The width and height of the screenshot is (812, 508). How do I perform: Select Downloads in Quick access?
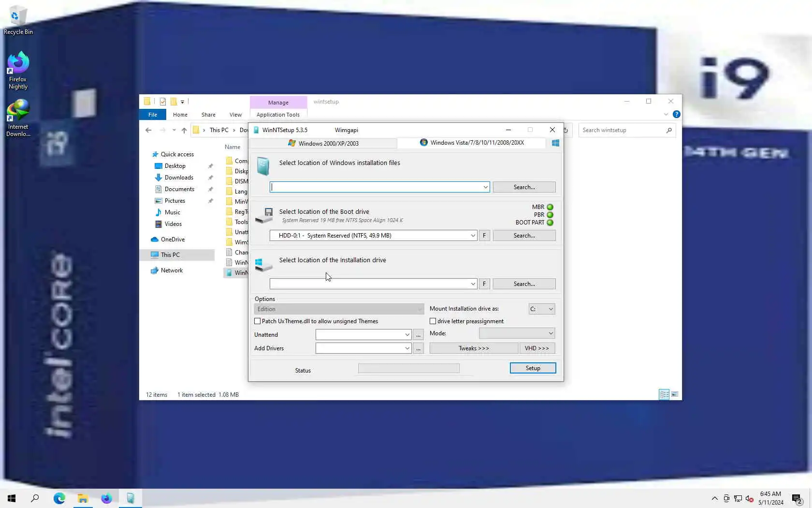(x=179, y=178)
